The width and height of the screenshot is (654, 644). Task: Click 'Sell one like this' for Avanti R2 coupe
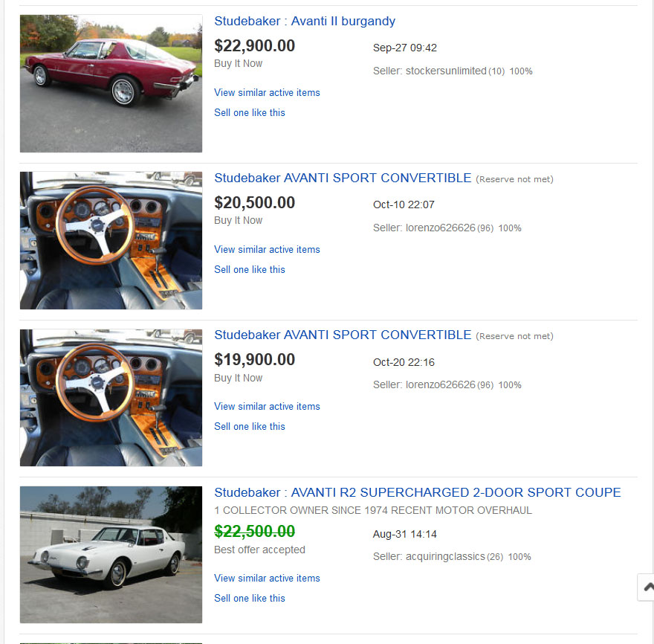(x=250, y=599)
